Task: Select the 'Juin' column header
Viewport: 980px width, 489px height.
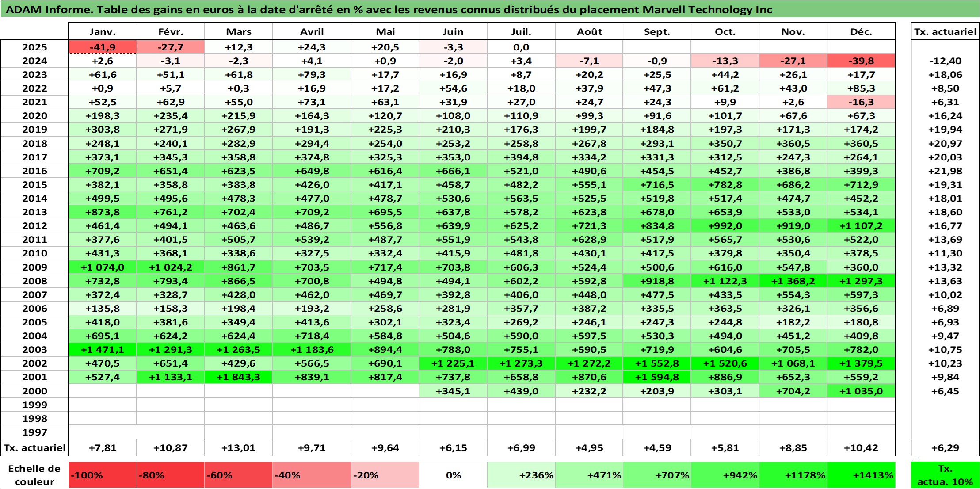Action: 453,31
